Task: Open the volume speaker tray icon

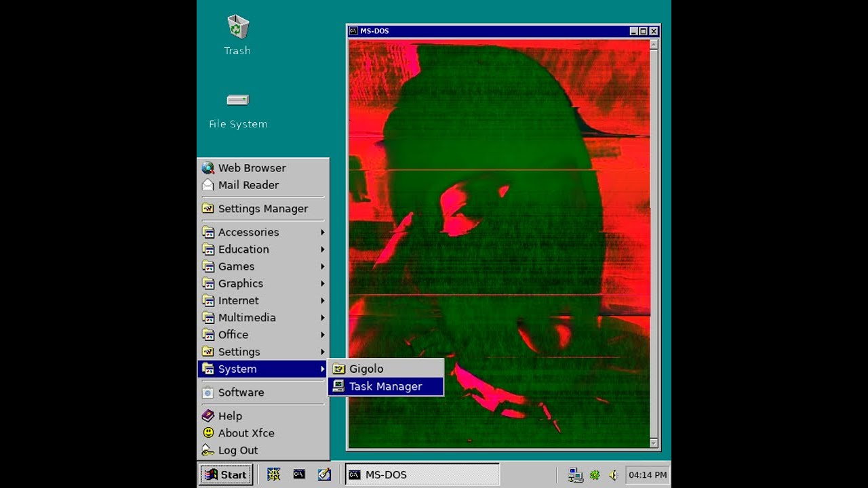Action: 614,475
